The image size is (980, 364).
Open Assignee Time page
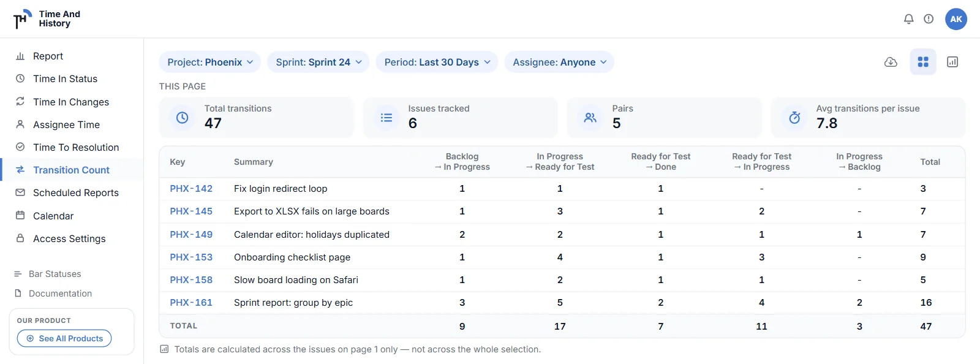click(66, 124)
